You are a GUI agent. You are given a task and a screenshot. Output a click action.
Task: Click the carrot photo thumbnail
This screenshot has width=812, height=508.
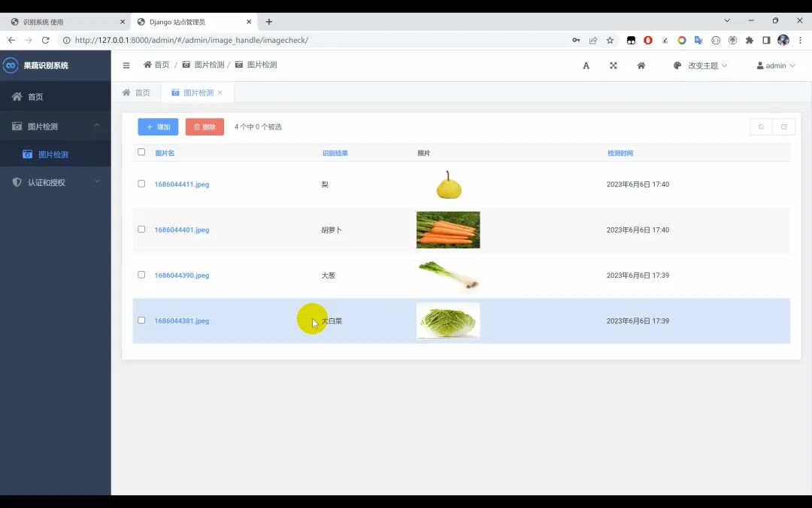click(x=448, y=230)
